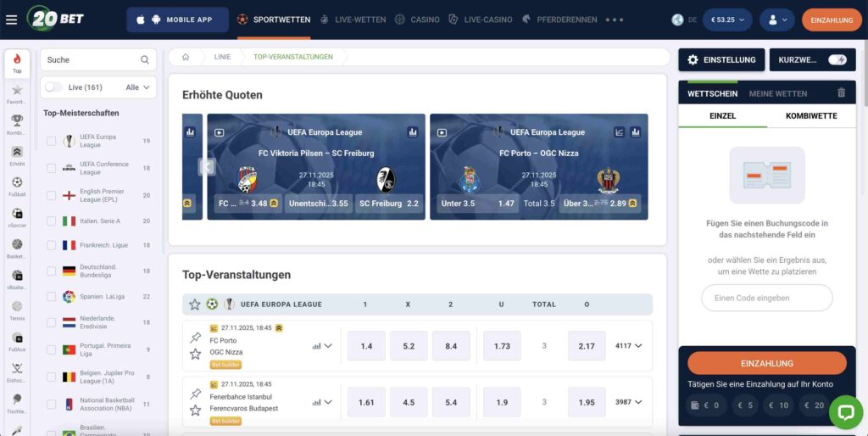Click the 20BET logo
Viewport: 868px width, 436px height.
pos(55,19)
